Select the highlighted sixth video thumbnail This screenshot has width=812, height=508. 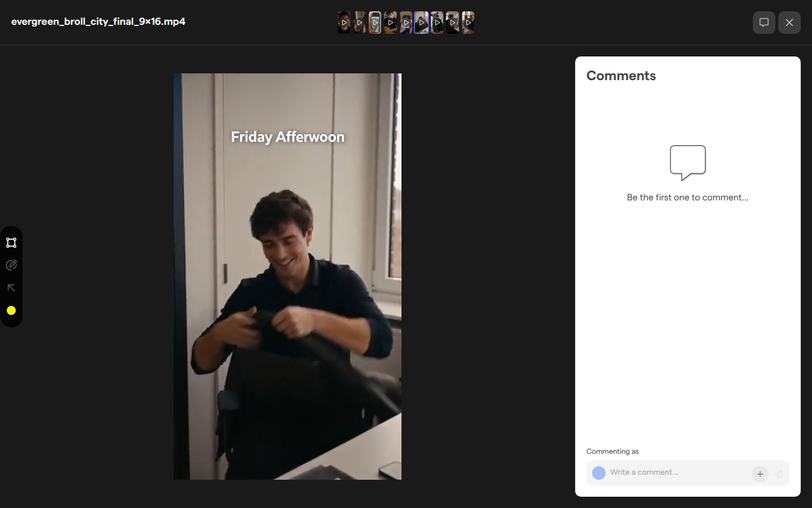pos(421,23)
